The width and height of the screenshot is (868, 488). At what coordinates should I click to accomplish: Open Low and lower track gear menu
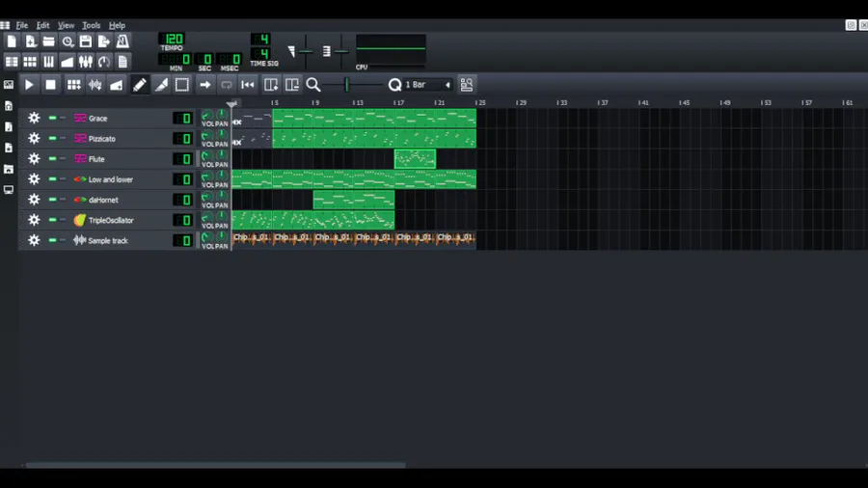34,179
